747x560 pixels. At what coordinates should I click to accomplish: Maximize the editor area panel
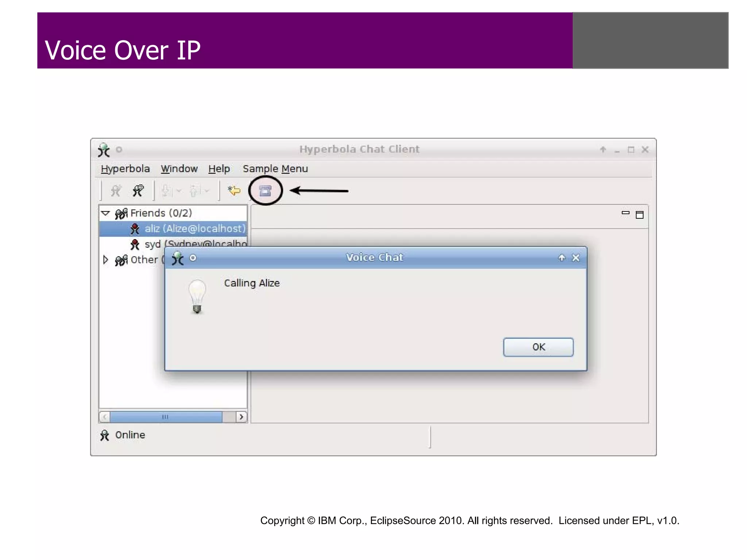(x=639, y=215)
